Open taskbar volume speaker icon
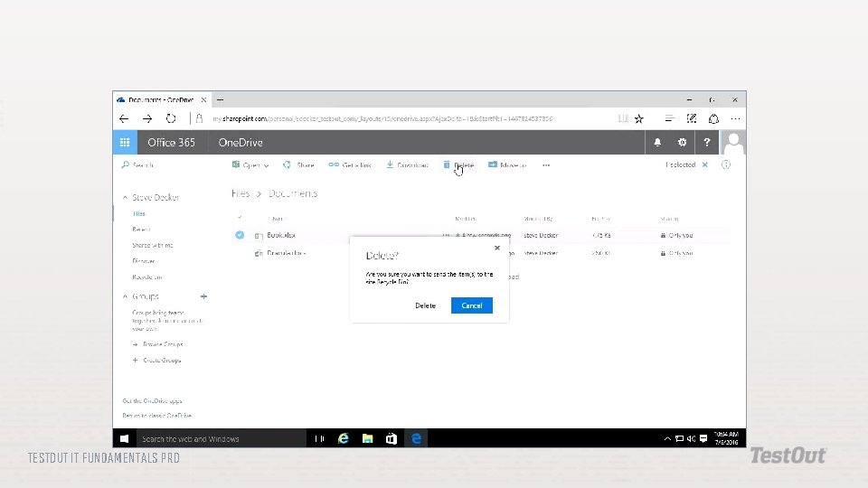868x488 pixels. coord(692,438)
